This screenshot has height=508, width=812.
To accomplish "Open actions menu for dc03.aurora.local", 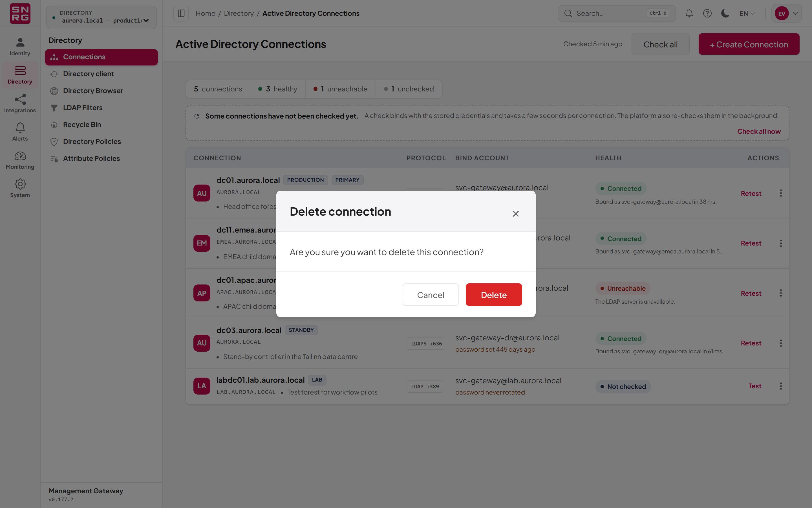I will pyautogui.click(x=781, y=343).
